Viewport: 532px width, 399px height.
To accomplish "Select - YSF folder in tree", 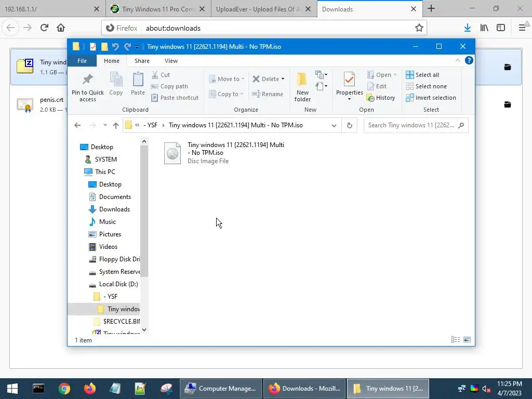I will click(105, 297).
